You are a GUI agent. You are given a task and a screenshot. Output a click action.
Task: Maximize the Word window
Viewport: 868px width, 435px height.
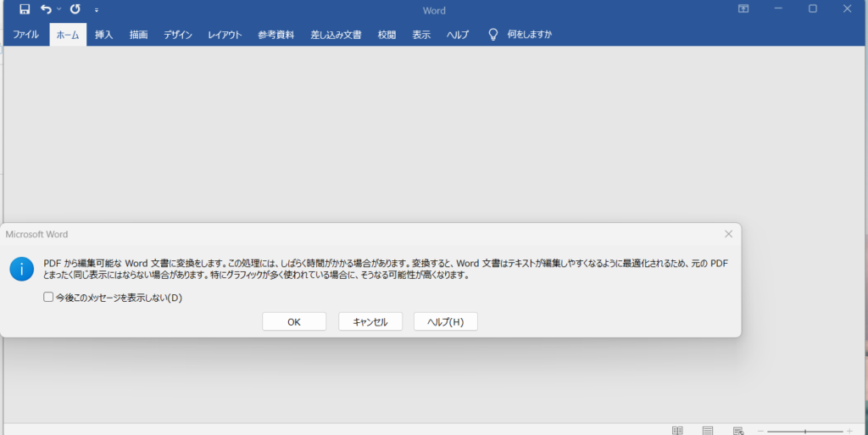tap(813, 8)
